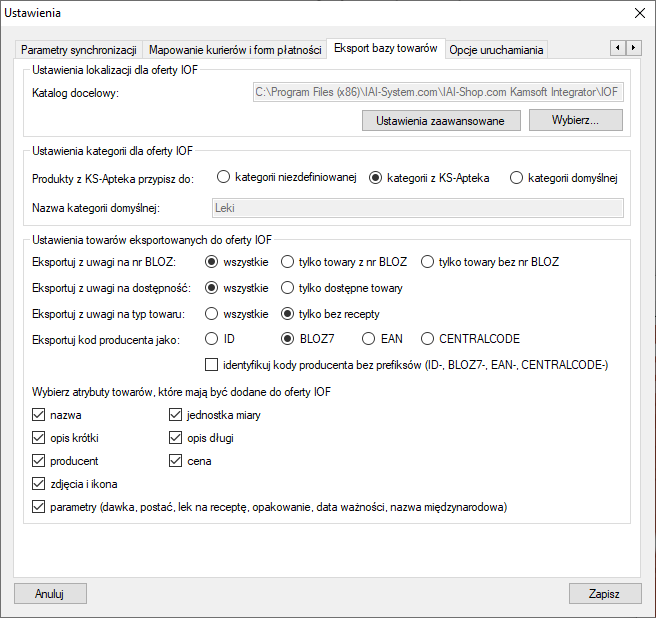The height and width of the screenshot is (618, 656).
Task: Save settings with the Zapisz button
Action: tap(604, 593)
